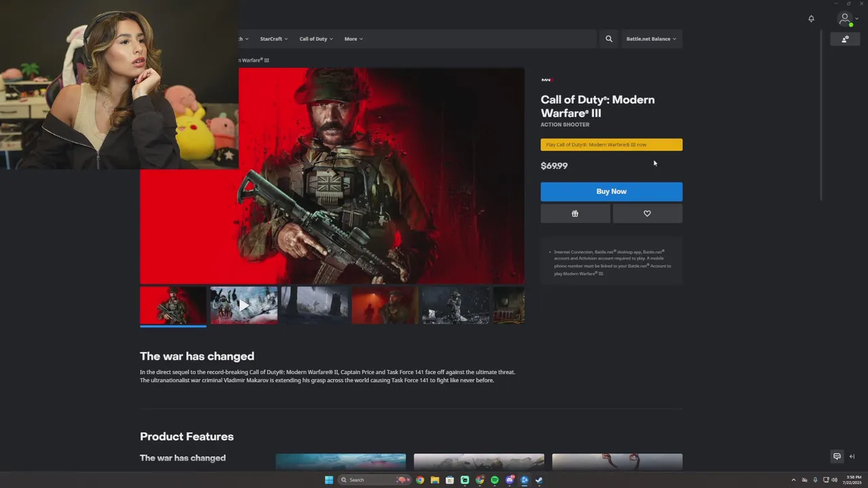Select the first red Captain Price thumbnail
This screenshot has height=488, width=868.
(x=173, y=305)
